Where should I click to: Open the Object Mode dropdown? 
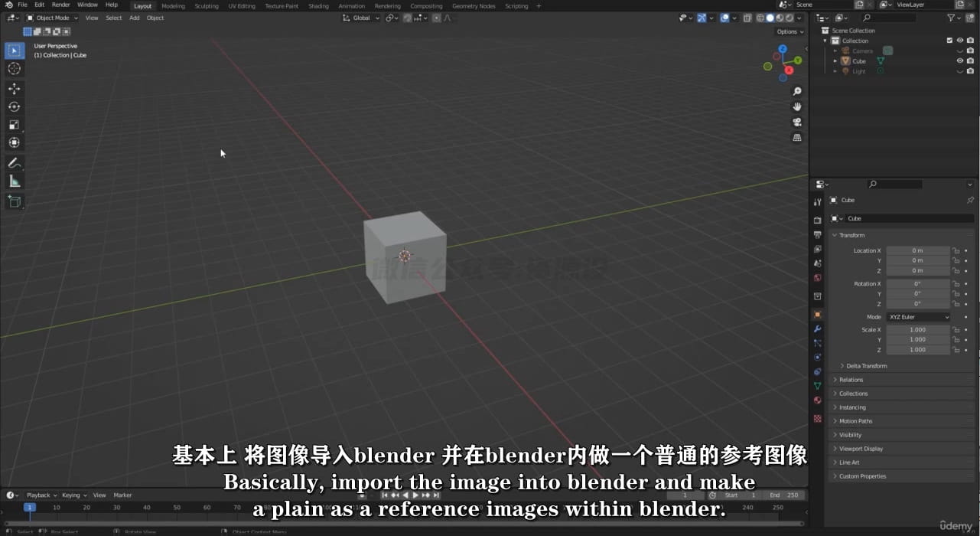52,18
